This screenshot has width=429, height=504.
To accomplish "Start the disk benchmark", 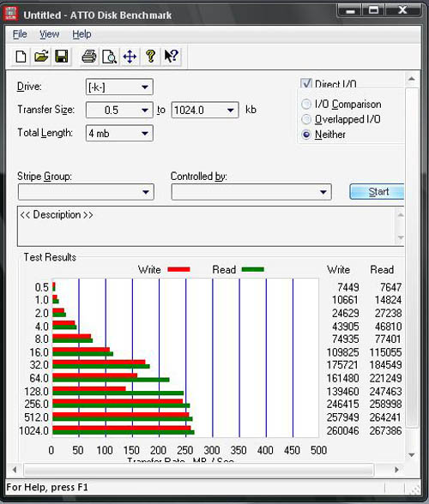I will 377,192.
